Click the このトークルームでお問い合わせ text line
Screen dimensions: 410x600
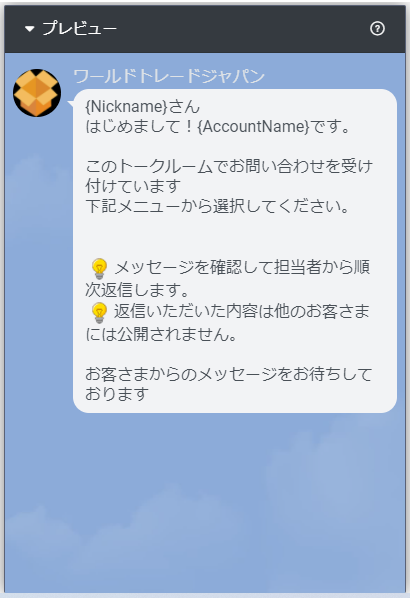[x=229, y=166]
